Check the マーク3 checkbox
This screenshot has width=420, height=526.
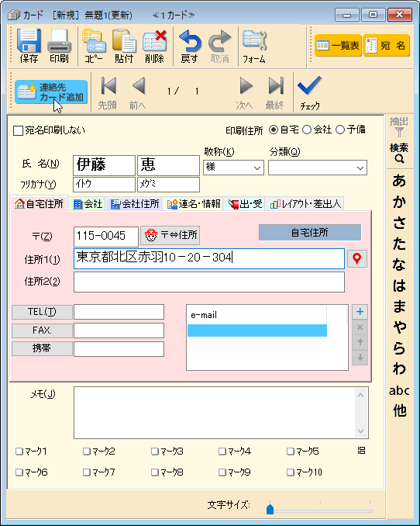click(154, 452)
